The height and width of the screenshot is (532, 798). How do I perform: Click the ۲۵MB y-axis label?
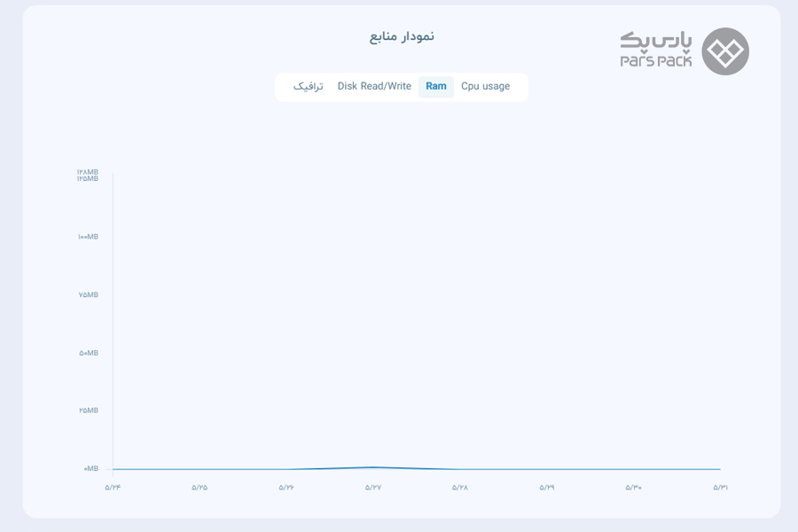coord(89,411)
